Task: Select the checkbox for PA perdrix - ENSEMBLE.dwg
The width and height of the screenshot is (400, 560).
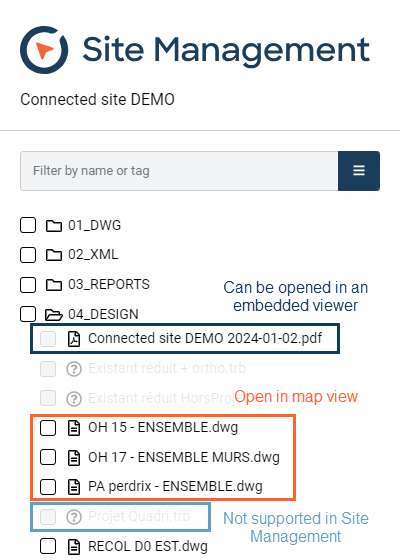Action: click(48, 487)
